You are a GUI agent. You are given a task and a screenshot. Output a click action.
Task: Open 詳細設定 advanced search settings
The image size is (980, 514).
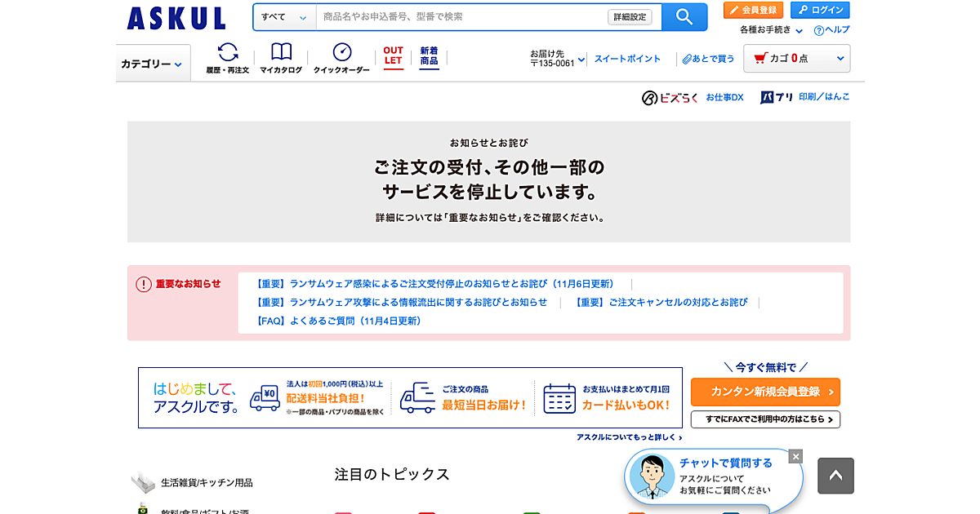click(x=630, y=17)
